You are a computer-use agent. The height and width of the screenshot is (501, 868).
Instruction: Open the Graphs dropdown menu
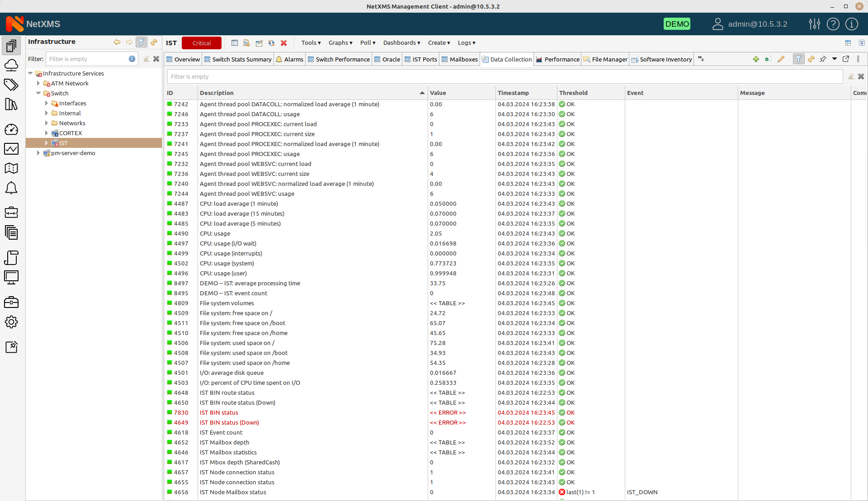[x=340, y=43]
